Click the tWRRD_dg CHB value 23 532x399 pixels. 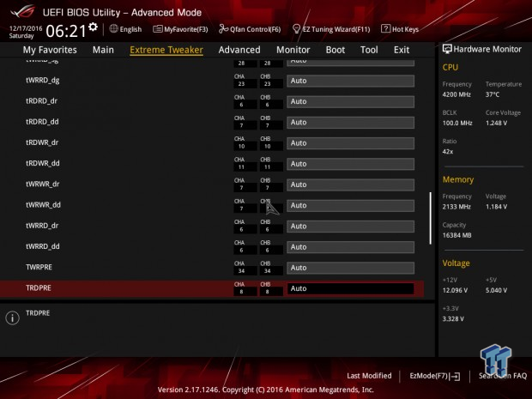click(x=268, y=84)
